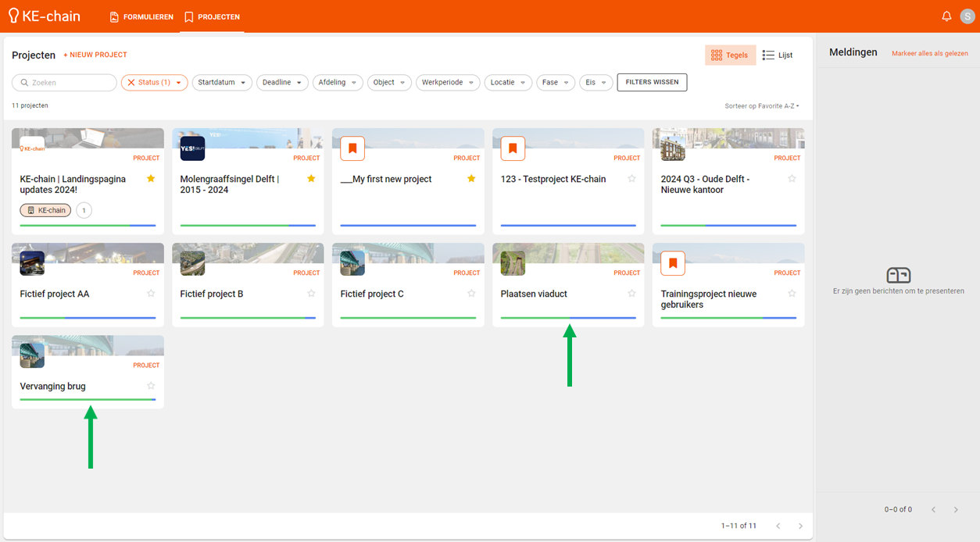
Task: Click the numbered badge next to KE-chain tag
Action: click(x=84, y=210)
